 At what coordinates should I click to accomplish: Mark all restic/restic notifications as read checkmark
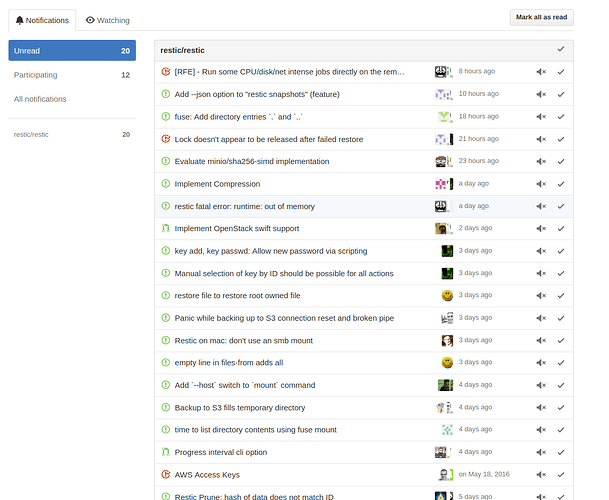561,49
